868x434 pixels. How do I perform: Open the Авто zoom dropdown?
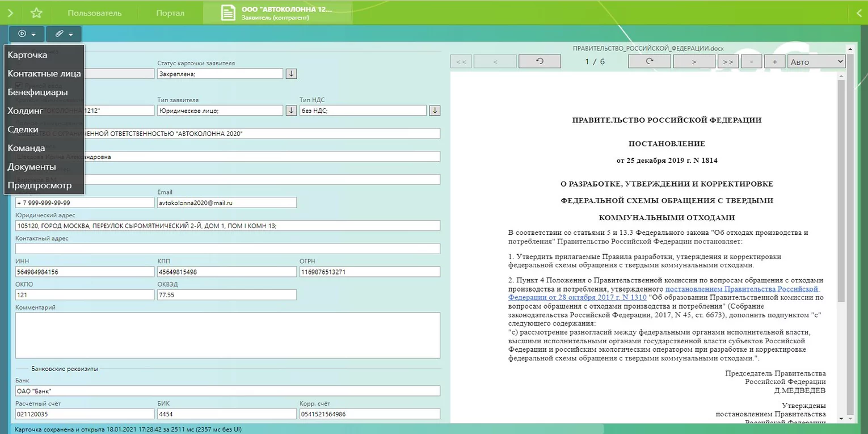point(816,61)
